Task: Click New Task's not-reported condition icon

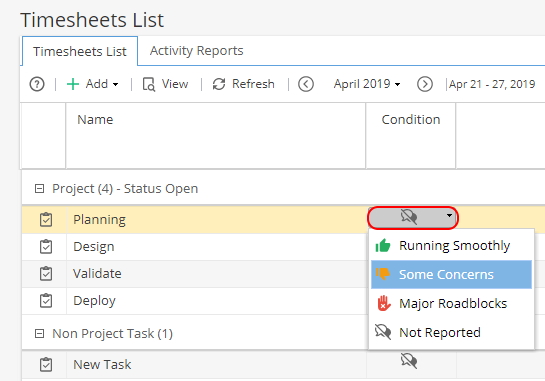Action: 409,360
